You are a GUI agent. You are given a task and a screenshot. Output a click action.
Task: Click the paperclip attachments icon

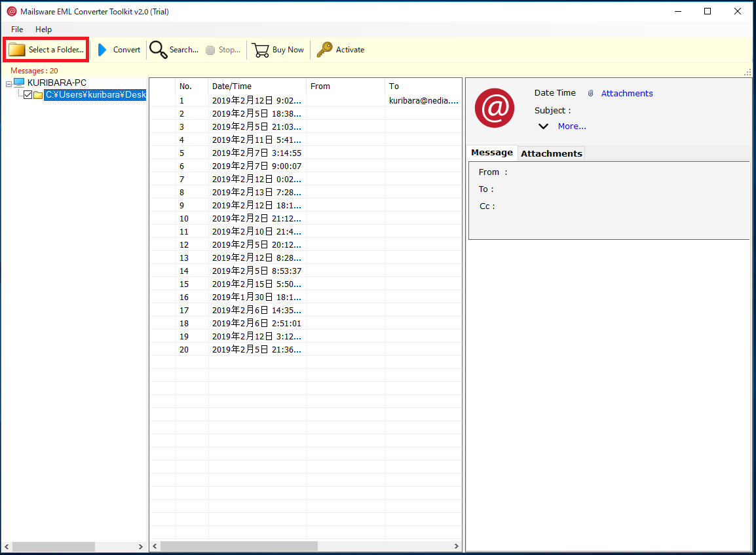pos(591,94)
